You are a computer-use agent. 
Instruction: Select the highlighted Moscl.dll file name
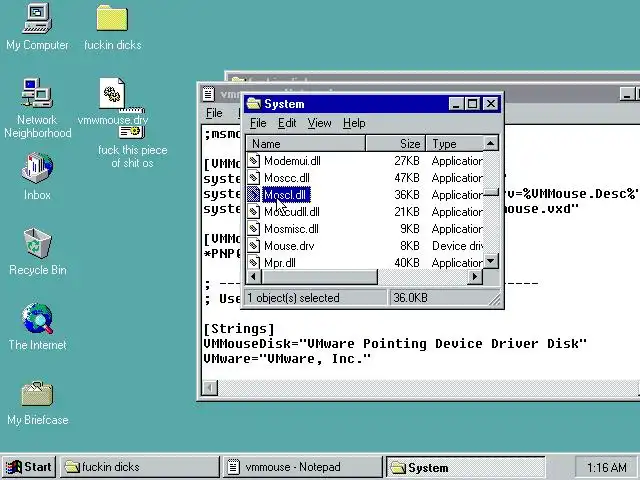[x=286, y=195]
